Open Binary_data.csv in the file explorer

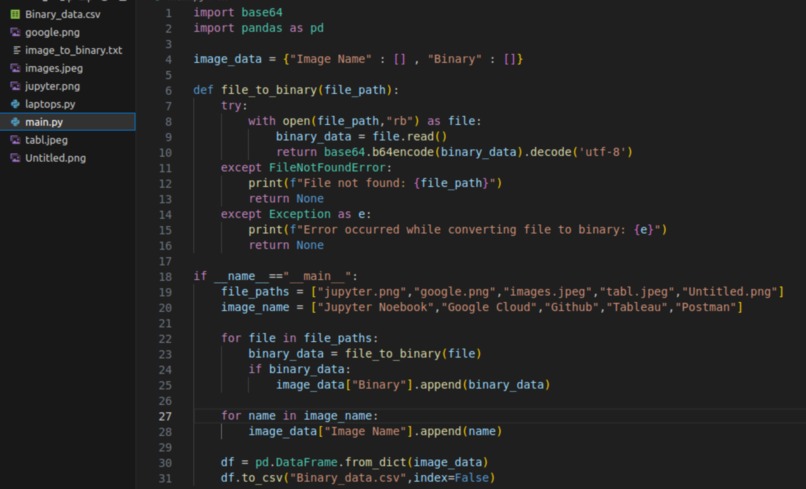tap(63, 14)
